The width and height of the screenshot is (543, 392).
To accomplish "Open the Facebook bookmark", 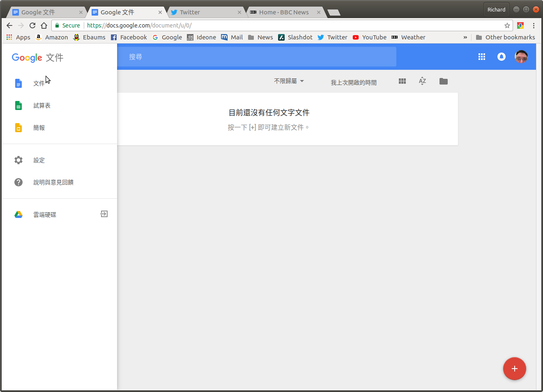I will [129, 37].
